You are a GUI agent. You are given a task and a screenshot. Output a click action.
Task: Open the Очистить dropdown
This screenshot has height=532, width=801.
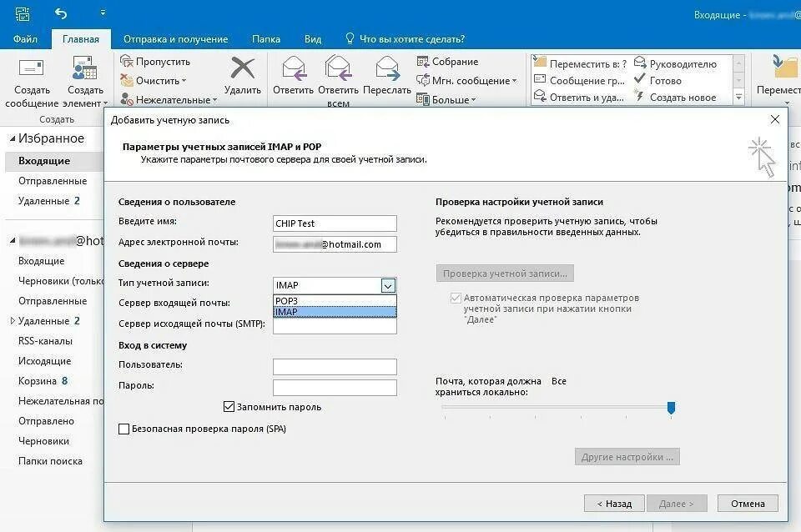click(x=154, y=81)
